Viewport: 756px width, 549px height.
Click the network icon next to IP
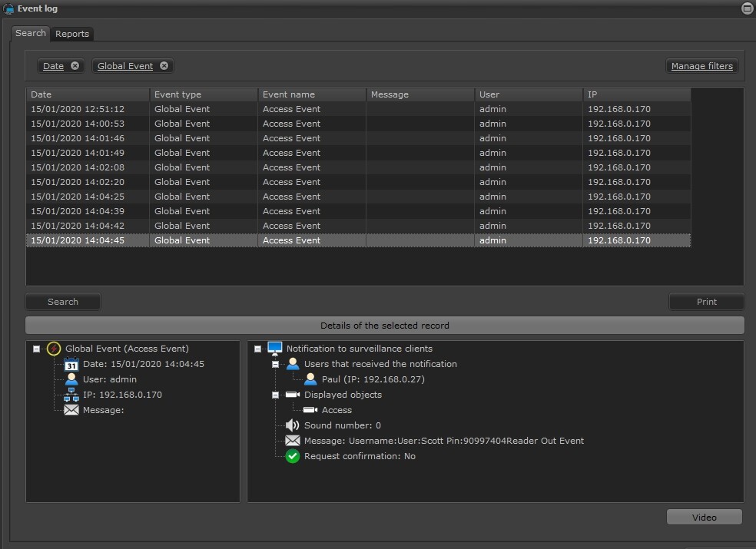[x=71, y=395]
